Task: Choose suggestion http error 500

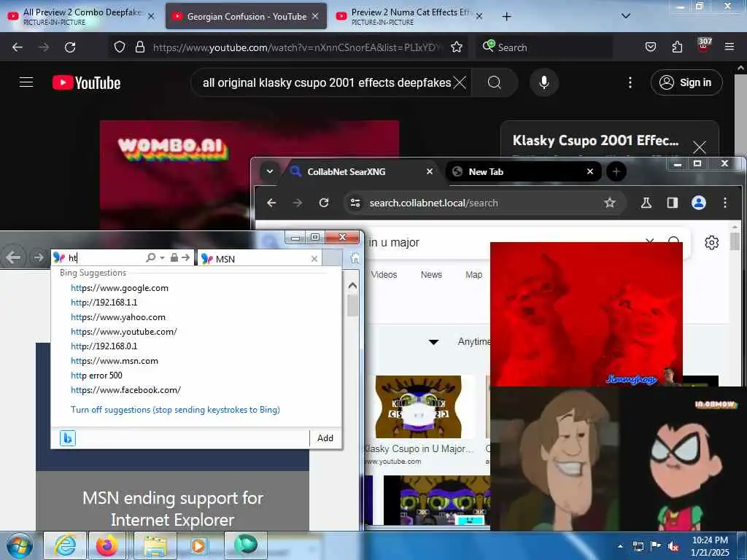Action: tap(96, 376)
